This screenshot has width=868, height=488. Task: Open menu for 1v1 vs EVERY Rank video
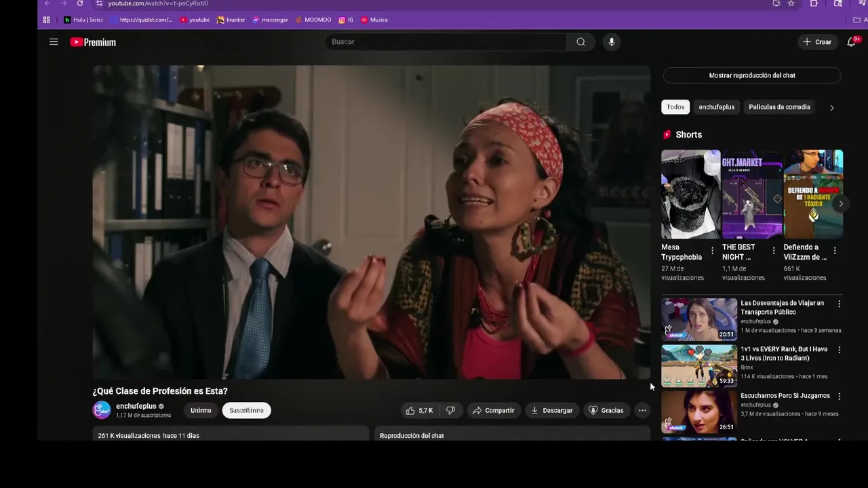(840, 350)
